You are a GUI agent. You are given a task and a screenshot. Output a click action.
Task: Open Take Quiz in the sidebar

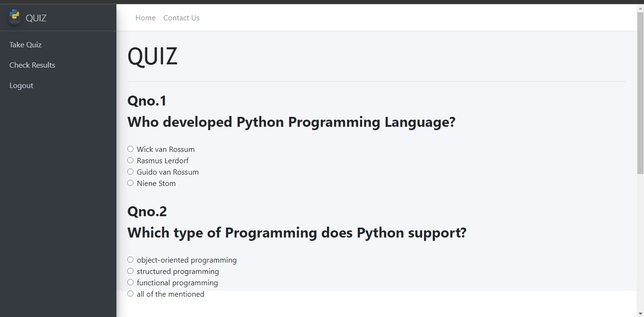pyautogui.click(x=26, y=44)
